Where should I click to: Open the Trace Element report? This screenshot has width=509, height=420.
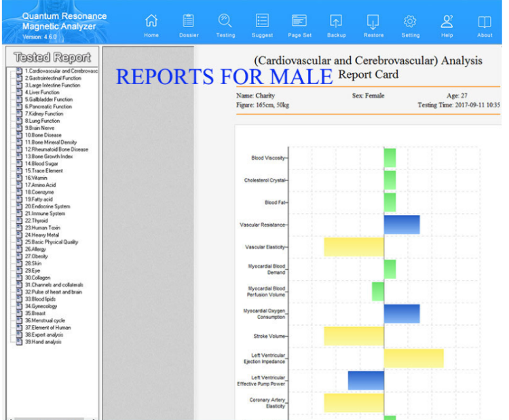[43, 171]
